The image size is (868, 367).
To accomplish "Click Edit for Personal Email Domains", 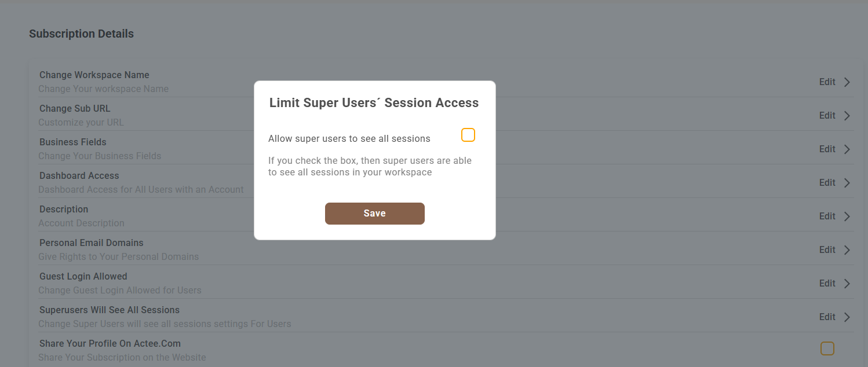I will 827,250.
